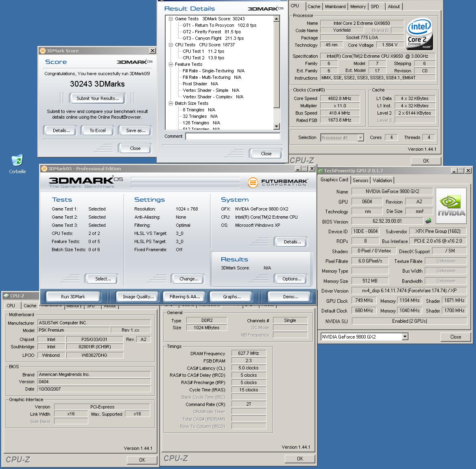Select GT2 - Firefly Forest result row

point(212,32)
